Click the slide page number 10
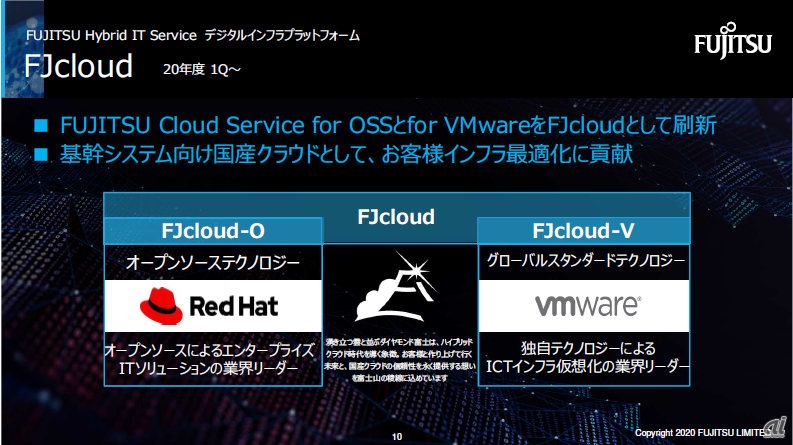Viewport: 793px width, 445px height. 397,436
